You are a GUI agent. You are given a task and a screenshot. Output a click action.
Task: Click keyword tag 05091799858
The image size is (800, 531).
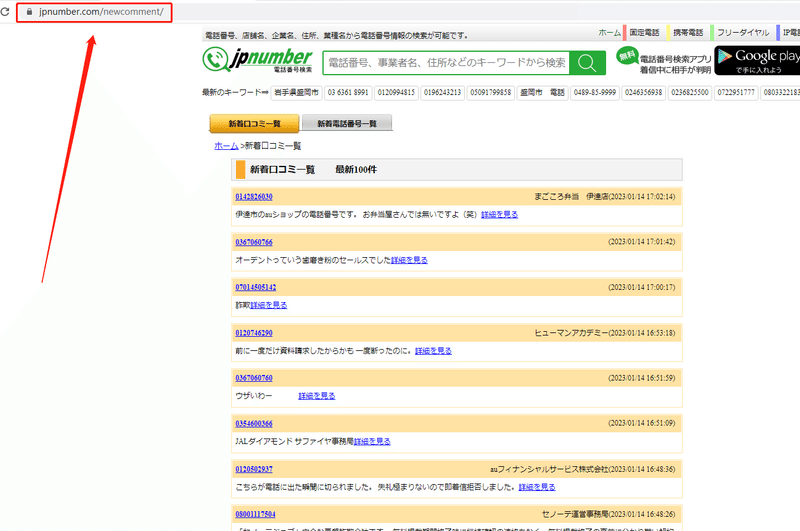pyautogui.click(x=490, y=93)
